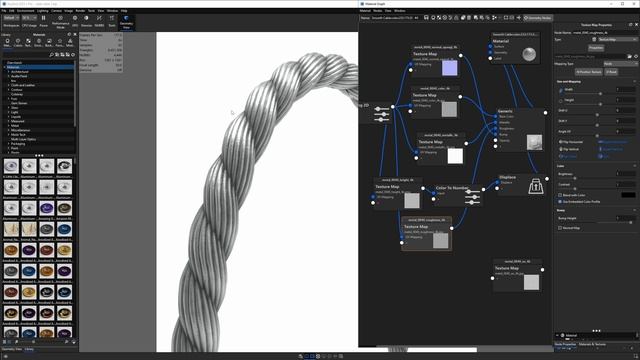Undock the Library panel

[69, 35]
